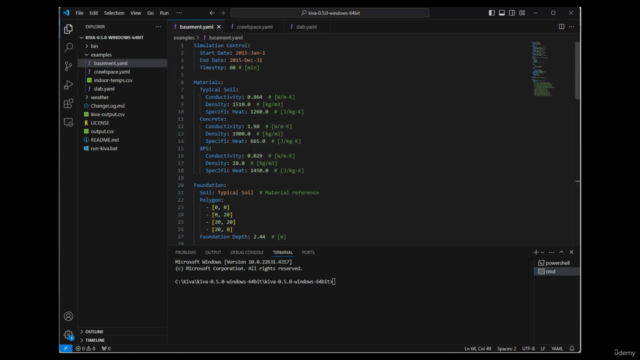Open Explorer views and more actions
The width and height of the screenshot is (640, 360).
point(158,27)
